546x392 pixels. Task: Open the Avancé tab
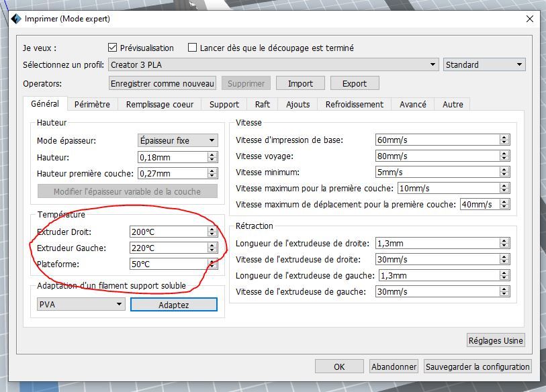[x=413, y=105]
